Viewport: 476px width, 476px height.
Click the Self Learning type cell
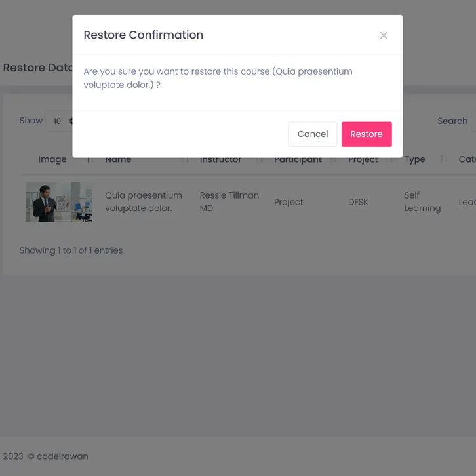click(422, 202)
